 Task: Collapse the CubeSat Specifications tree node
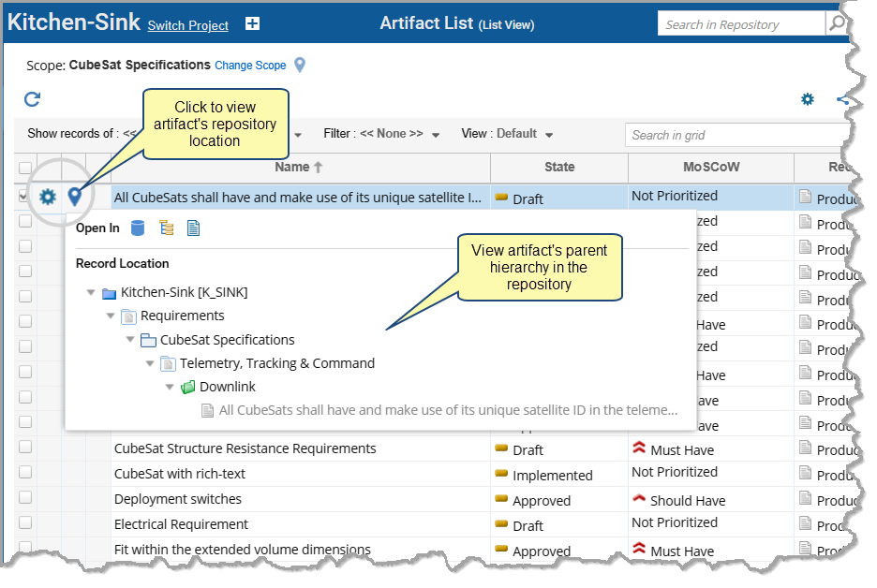pyautogui.click(x=129, y=339)
